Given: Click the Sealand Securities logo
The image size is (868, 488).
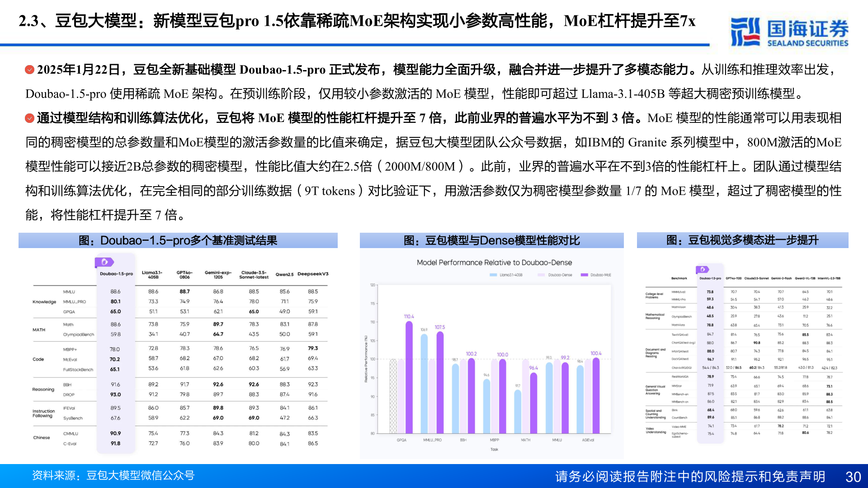Looking at the screenshot, I should coord(789,32).
